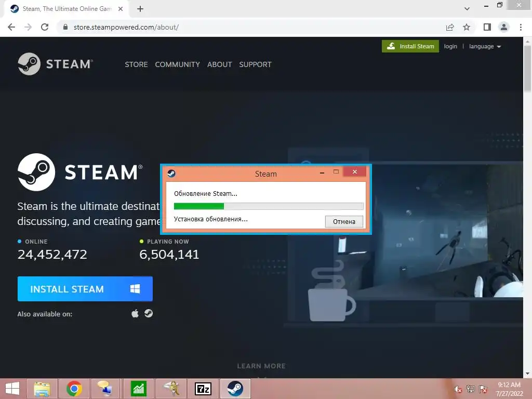Click the SteamOS Linux download icon
The height and width of the screenshot is (399, 532).
(148, 313)
